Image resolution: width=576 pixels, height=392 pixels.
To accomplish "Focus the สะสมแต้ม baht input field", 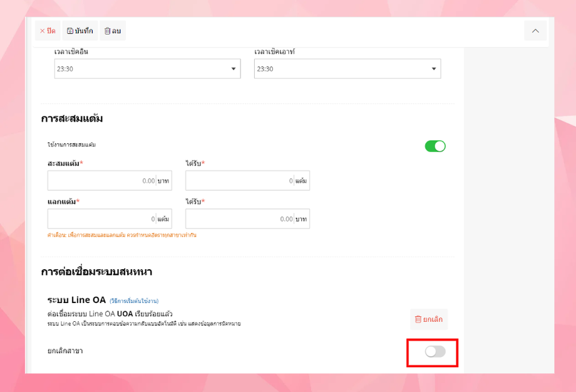I will click(x=110, y=180).
